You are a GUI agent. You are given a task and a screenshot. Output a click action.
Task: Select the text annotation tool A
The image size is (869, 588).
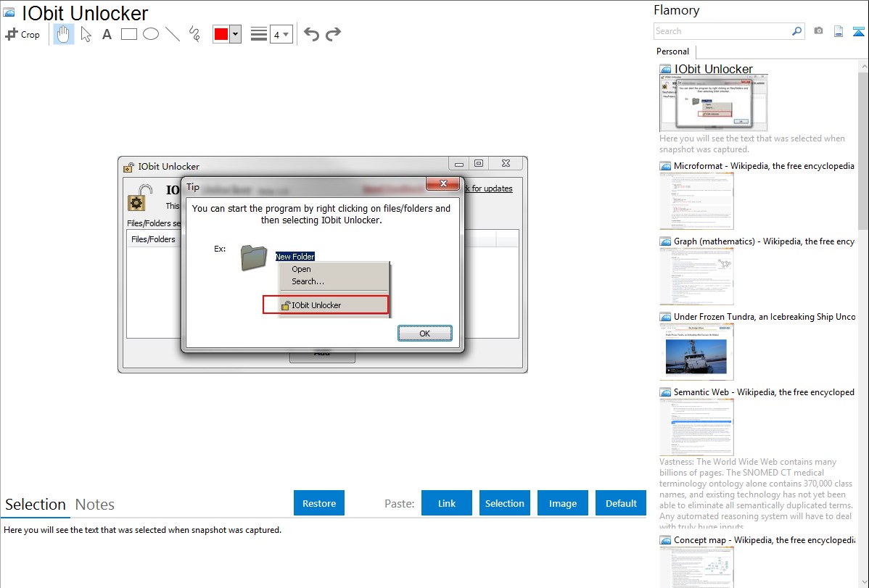tap(107, 34)
